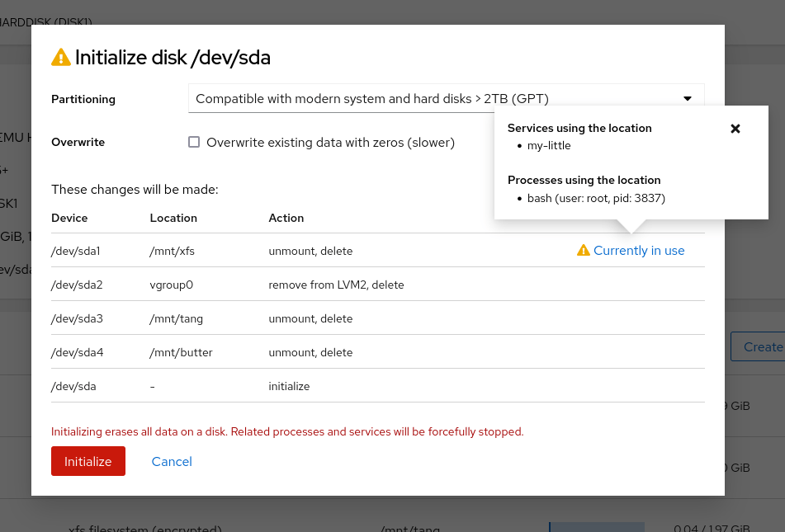Select the /dev/sda1 device row
The image size is (785, 532).
76,251
